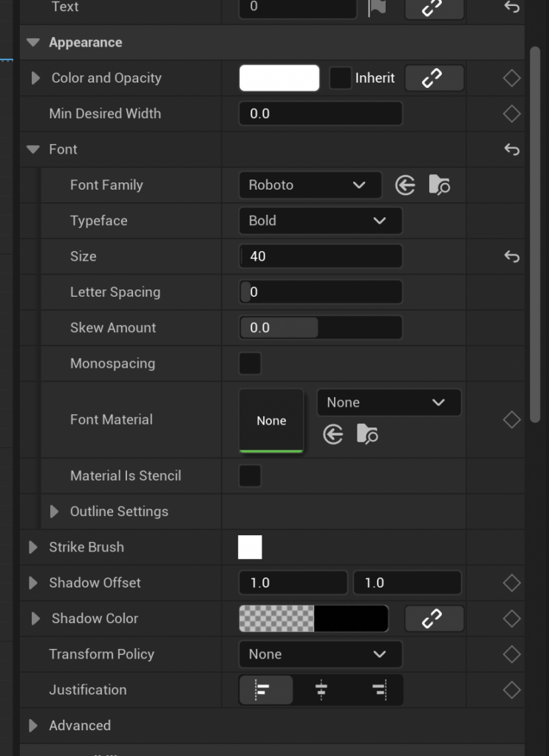The height and width of the screenshot is (756, 549).
Task: Select right text justification
Action: point(378,690)
